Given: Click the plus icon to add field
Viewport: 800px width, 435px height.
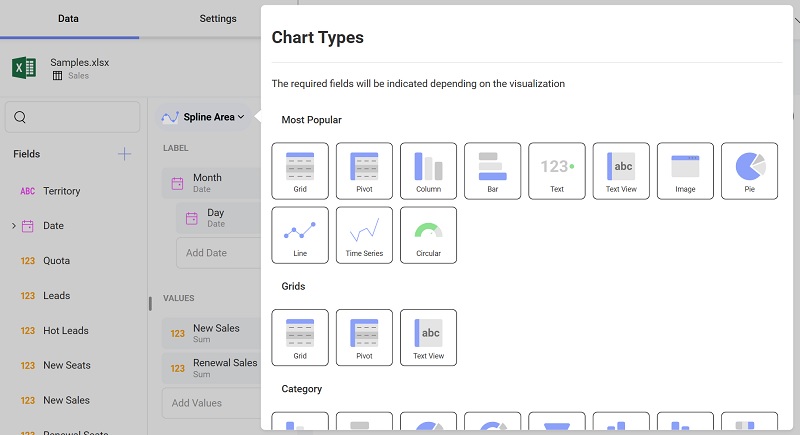Looking at the screenshot, I should coord(124,154).
